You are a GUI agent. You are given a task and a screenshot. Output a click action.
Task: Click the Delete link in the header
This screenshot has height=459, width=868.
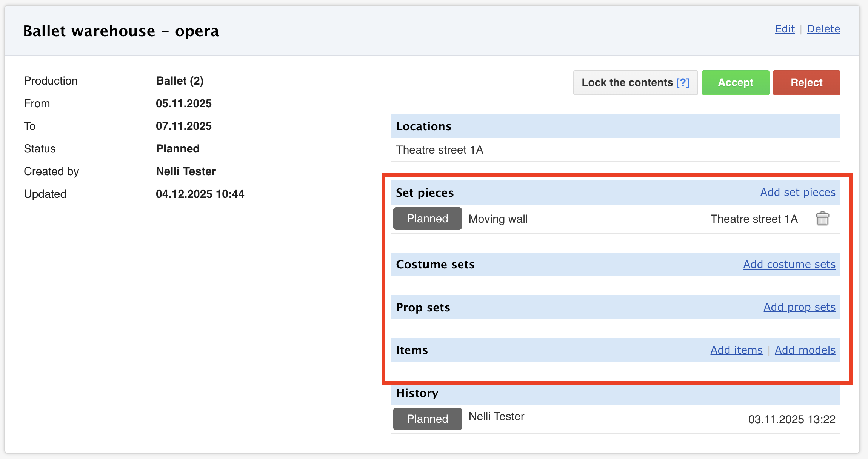[823, 29]
